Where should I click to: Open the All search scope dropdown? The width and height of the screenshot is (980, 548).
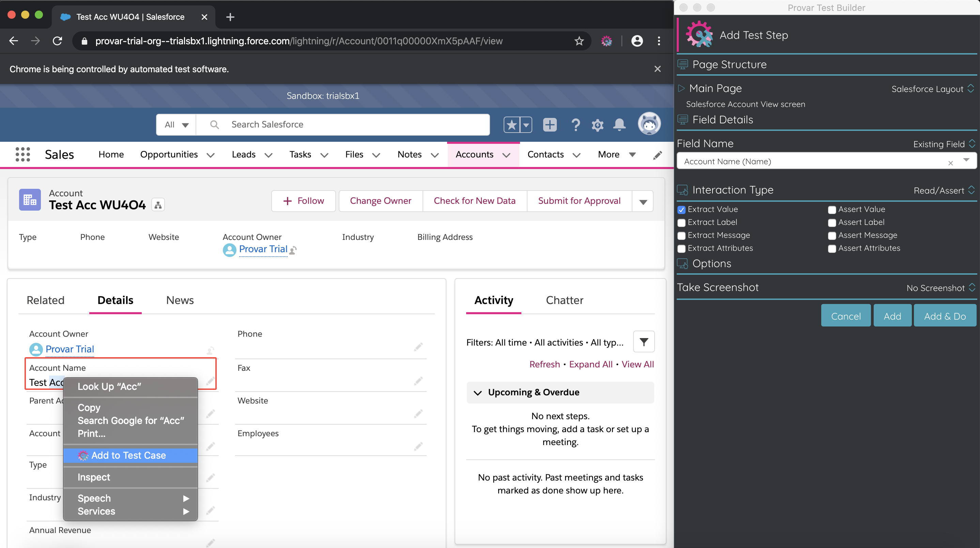[x=176, y=124]
